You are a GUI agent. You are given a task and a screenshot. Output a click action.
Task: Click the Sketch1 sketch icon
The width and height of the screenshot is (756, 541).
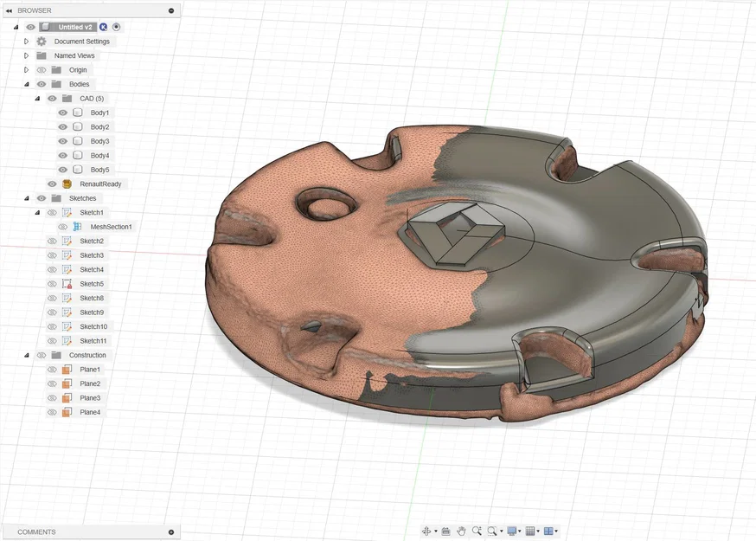tap(67, 212)
